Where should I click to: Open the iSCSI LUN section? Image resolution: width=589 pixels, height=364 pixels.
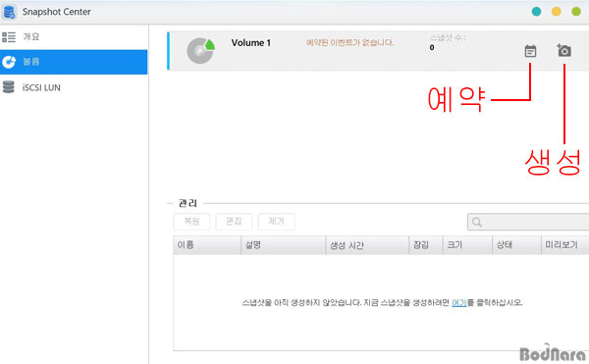click(x=74, y=87)
